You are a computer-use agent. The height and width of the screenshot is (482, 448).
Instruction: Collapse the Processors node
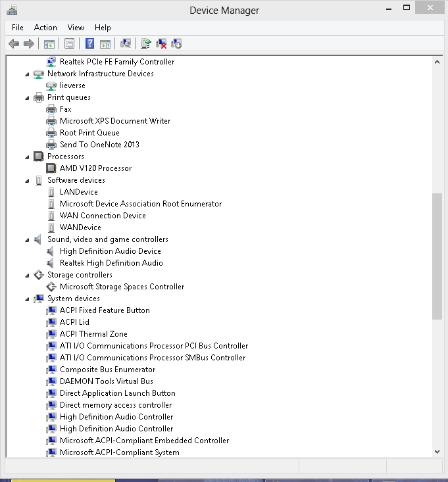pos(27,157)
